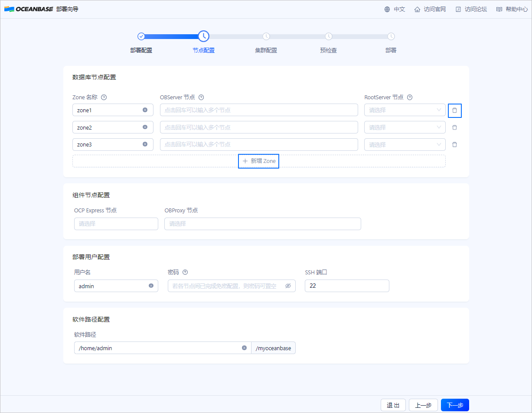Viewport: 532px width, 413px height.
Task: Open the OCP Express 节点 selector
Action: click(x=116, y=224)
